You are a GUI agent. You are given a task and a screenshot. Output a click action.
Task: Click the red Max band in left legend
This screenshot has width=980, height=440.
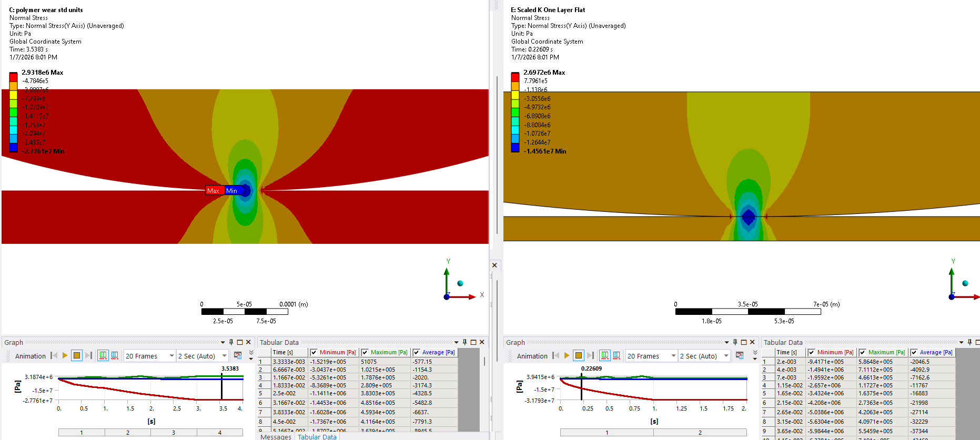tap(14, 77)
